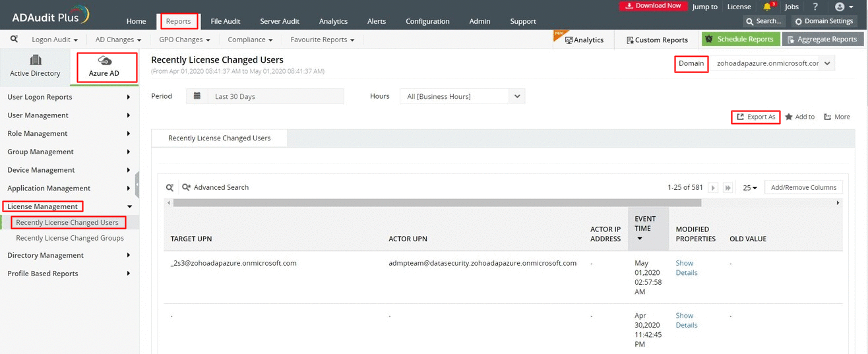The width and height of the screenshot is (868, 354).
Task: Click the ADAudit Plus logo
Action: (x=50, y=15)
